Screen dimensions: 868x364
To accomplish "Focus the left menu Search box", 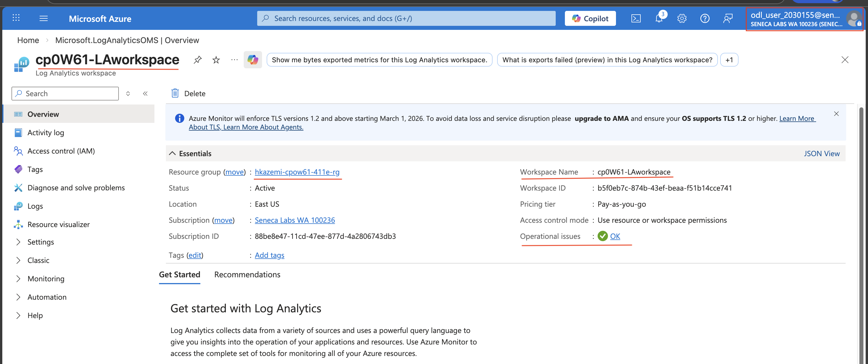I will point(65,93).
